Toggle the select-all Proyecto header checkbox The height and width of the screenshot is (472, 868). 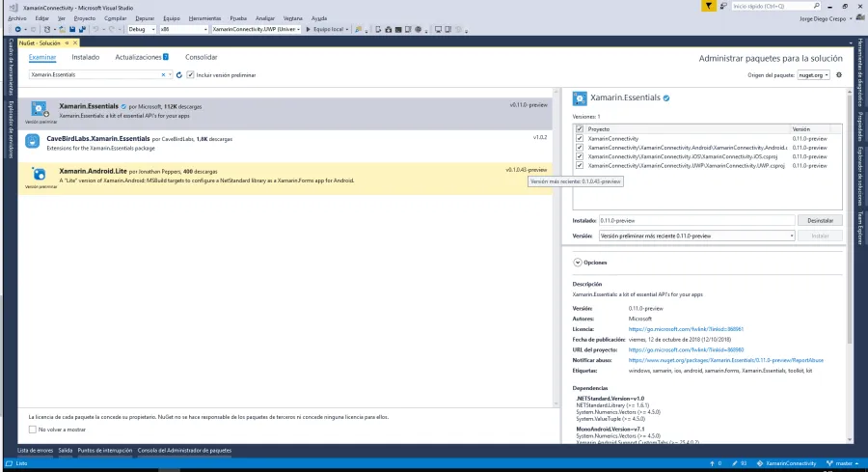pyautogui.click(x=580, y=129)
